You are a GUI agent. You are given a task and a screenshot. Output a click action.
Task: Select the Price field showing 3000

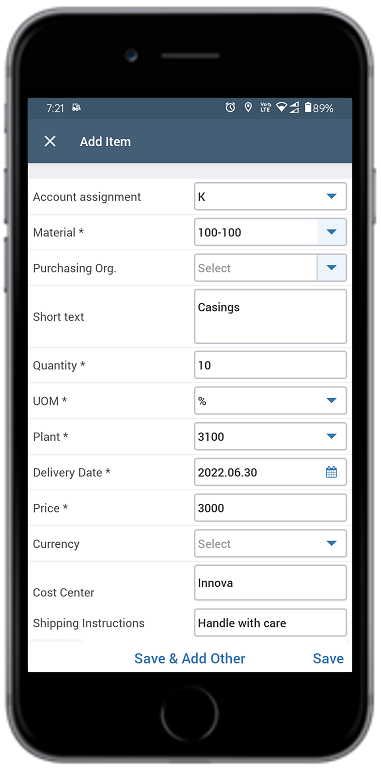click(x=270, y=508)
